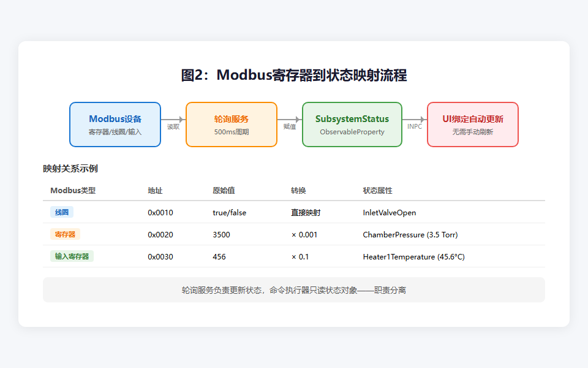Click address cell 0x0030
This screenshot has height=368, width=588.
click(x=160, y=257)
